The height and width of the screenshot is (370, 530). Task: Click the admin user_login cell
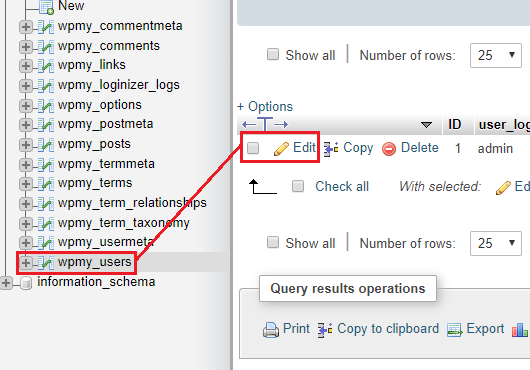coord(495,149)
